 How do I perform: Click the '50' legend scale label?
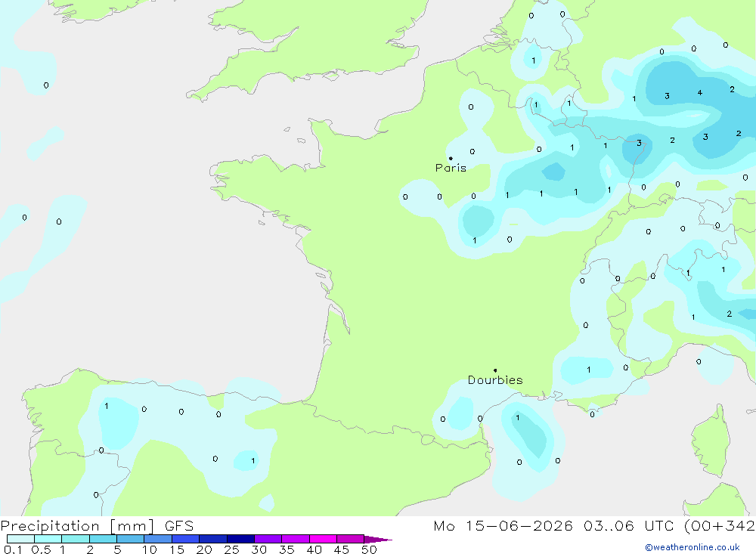click(369, 549)
